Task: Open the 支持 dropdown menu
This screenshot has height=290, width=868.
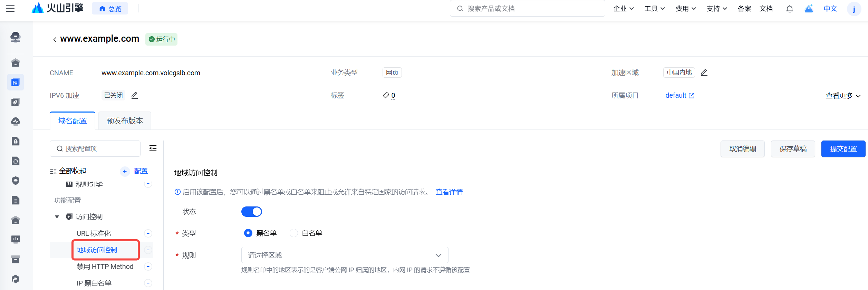Action: (717, 9)
